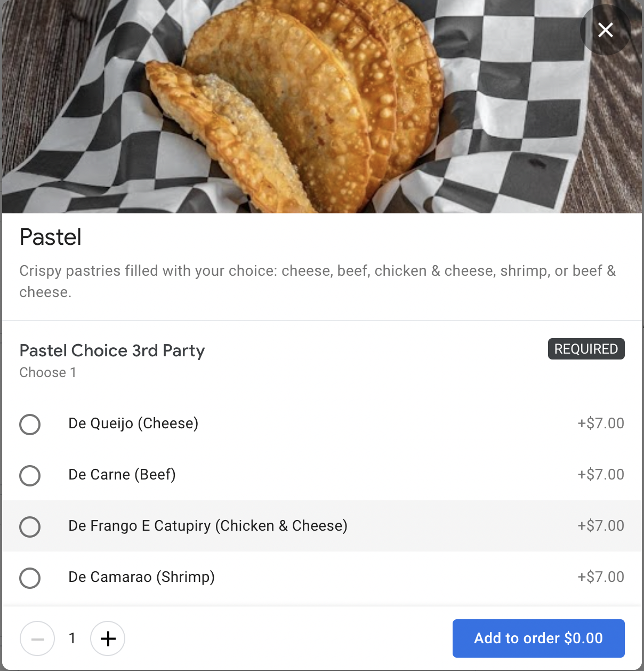Increase quantity with the plus button

pos(108,638)
